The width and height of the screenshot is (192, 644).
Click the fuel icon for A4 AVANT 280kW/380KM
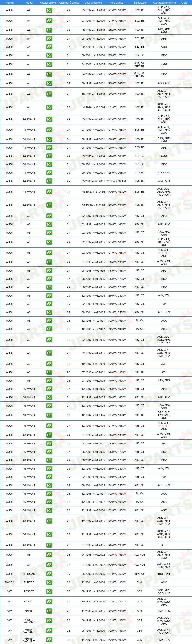[49, 181]
